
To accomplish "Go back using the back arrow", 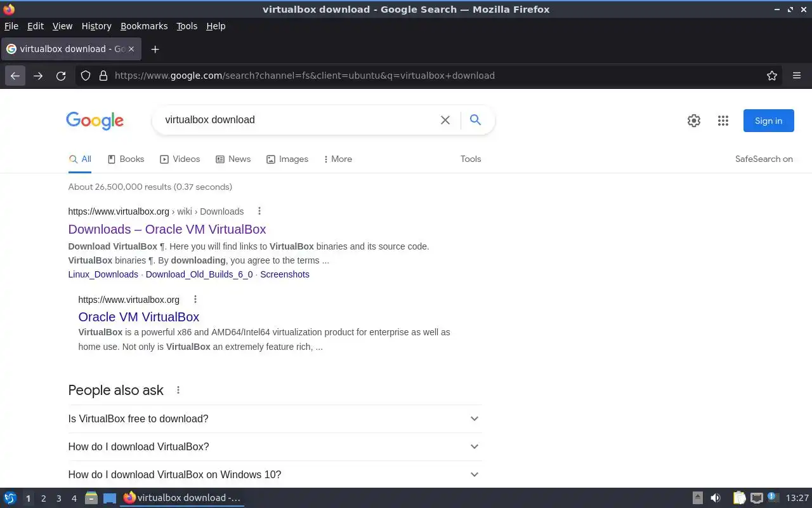I will click(15, 76).
